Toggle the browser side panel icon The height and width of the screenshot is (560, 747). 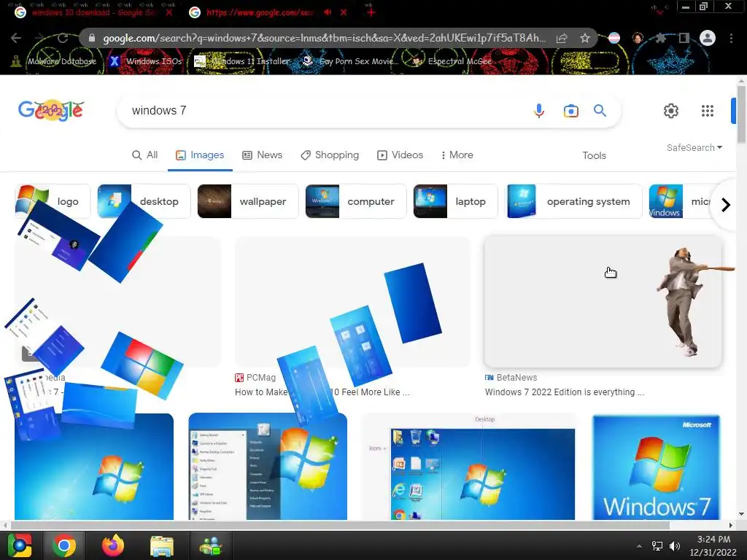[684, 38]
